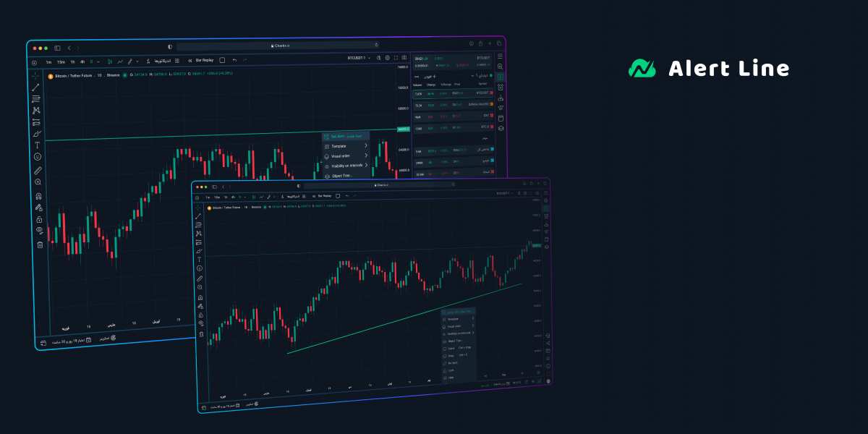This screenshot has width=868, height=434.
Task: Open the emoji icon tool in back window
Action: click(x=38, y=156)
